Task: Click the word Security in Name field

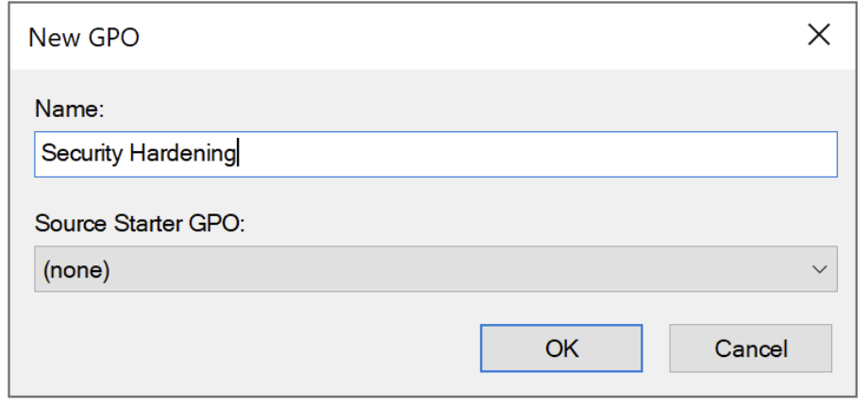Action: pos(82,154)
